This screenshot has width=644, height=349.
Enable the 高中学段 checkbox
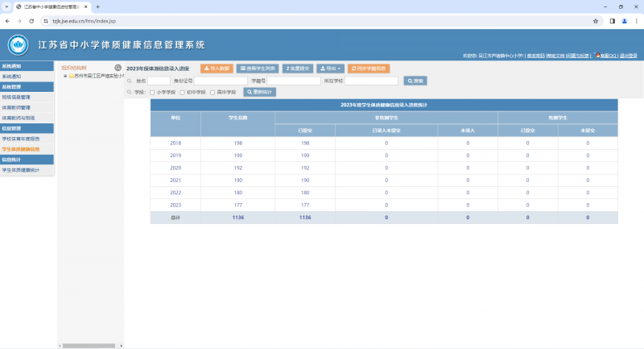(x=212, y=92)
